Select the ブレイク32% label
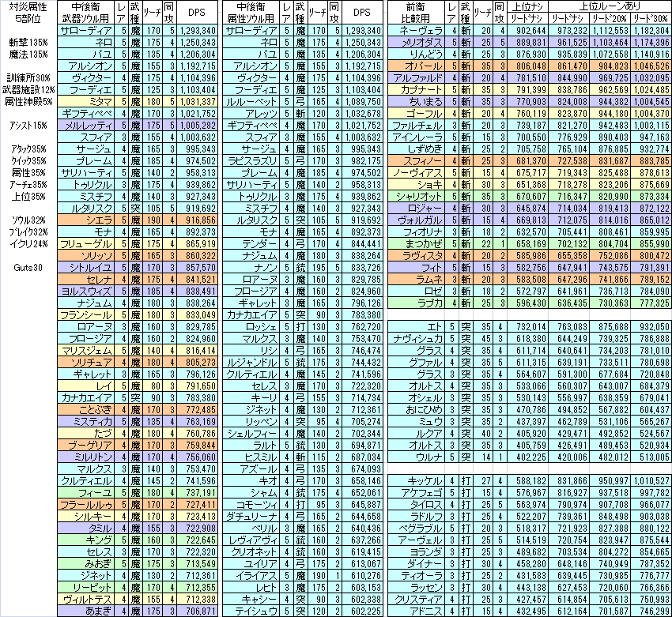This screenshot has width=672, height=617. coord(28,232)
